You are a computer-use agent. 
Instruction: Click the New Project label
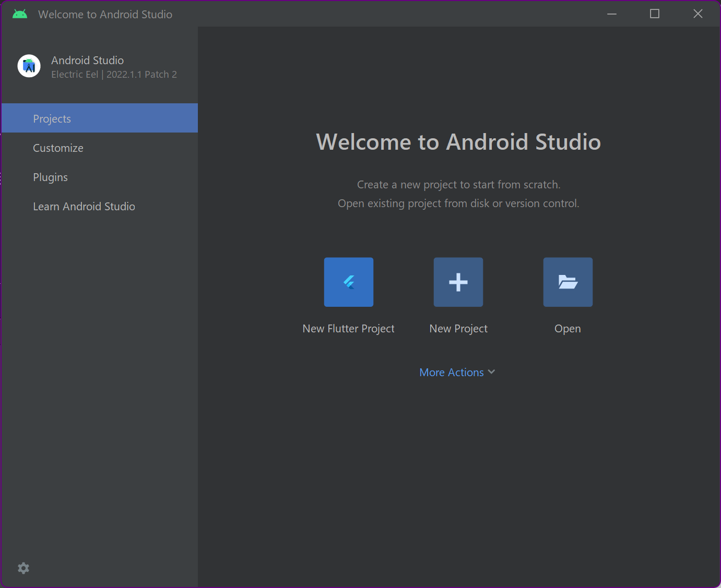click(458, 328)
